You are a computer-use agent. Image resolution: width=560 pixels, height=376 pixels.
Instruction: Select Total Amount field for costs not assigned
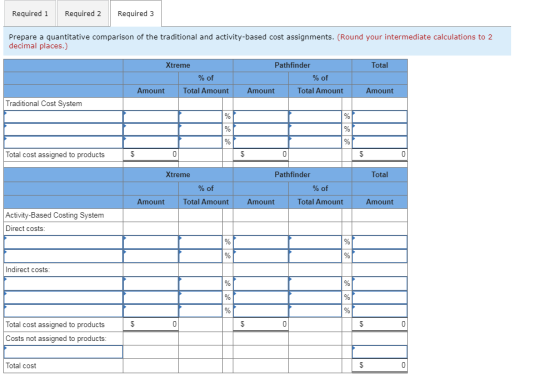point(380,352)
